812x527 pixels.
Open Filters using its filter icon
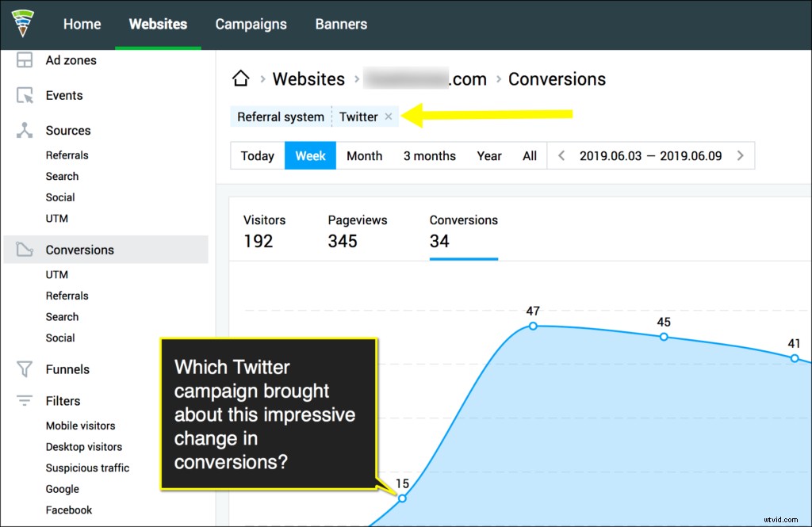click(23, 401)
